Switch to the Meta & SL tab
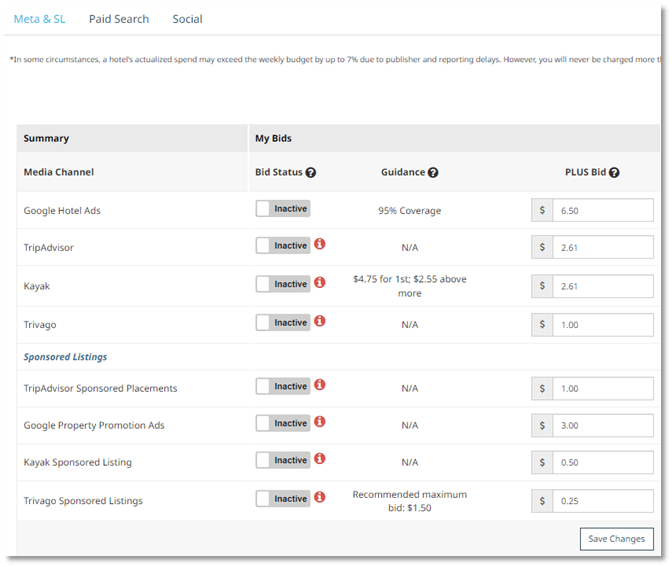672x567 pixels. pos(39,19)
